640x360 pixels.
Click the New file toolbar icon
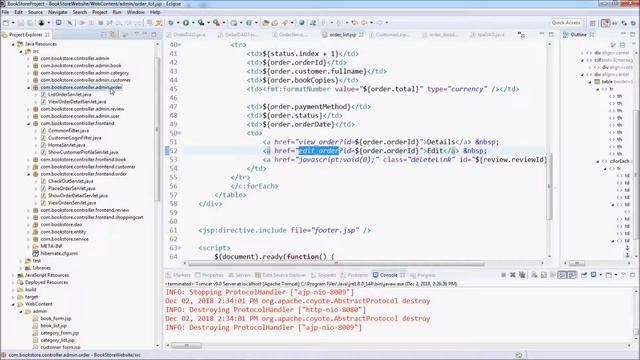[6, 23]
